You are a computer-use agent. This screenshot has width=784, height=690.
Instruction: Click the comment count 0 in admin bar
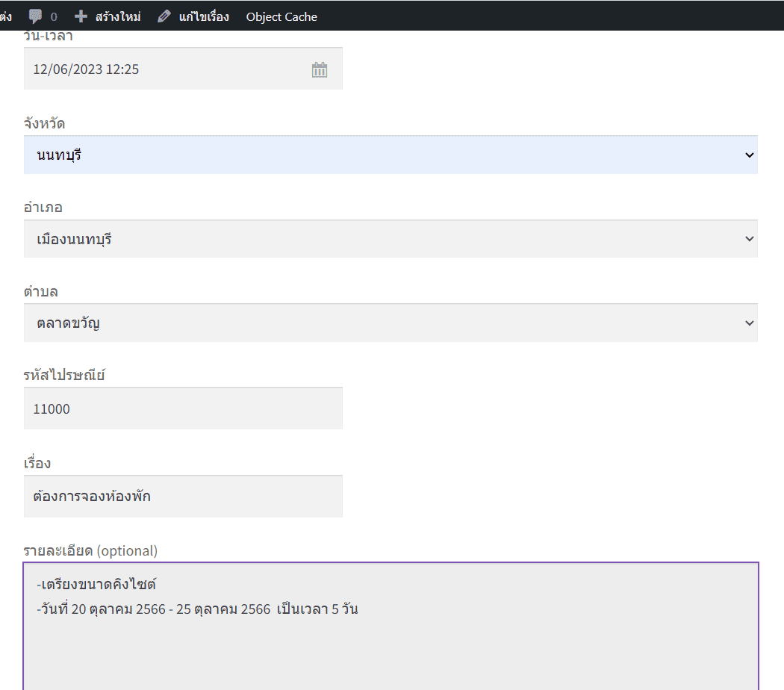click(x=54, y=16)
